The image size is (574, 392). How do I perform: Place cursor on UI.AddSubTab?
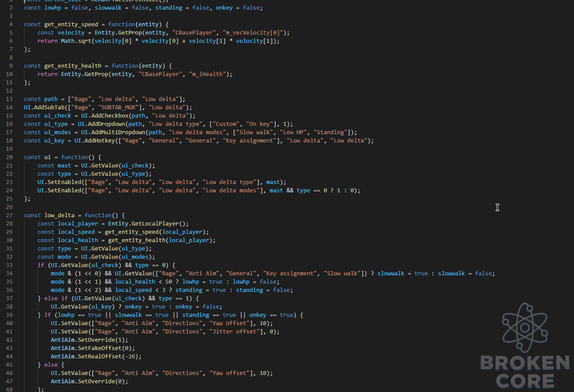(44, 108)
